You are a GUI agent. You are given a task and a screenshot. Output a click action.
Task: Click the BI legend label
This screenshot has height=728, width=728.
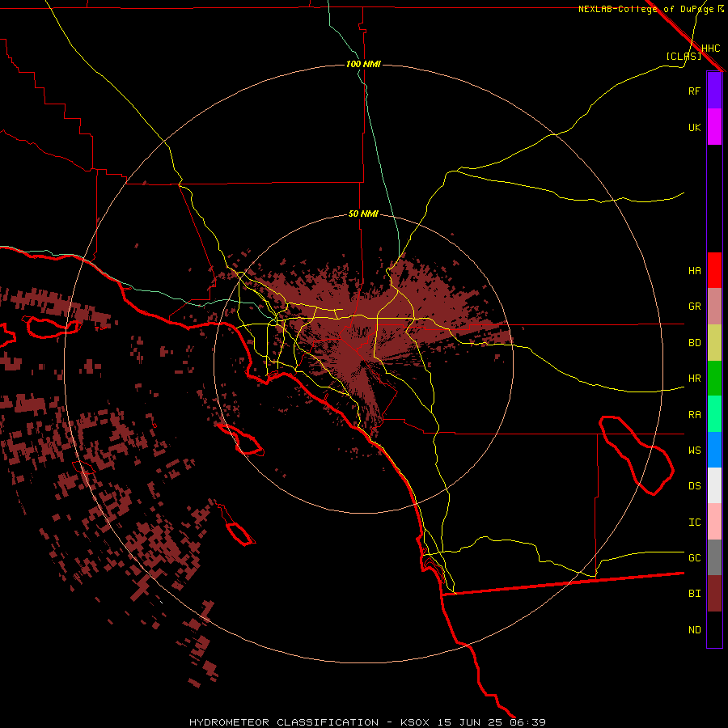694,594
